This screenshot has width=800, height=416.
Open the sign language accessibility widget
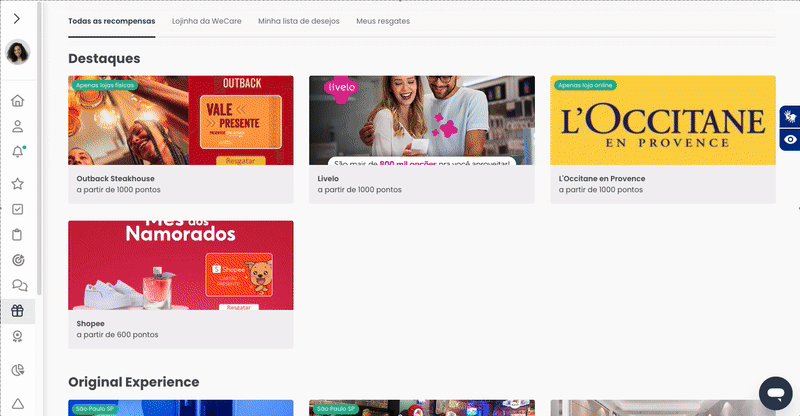(x=790, y=117)
